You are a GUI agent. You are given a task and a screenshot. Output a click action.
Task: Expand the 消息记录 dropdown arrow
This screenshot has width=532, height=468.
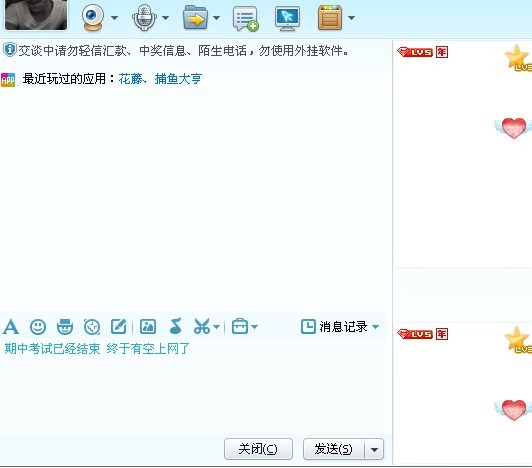tap(375, 327)
